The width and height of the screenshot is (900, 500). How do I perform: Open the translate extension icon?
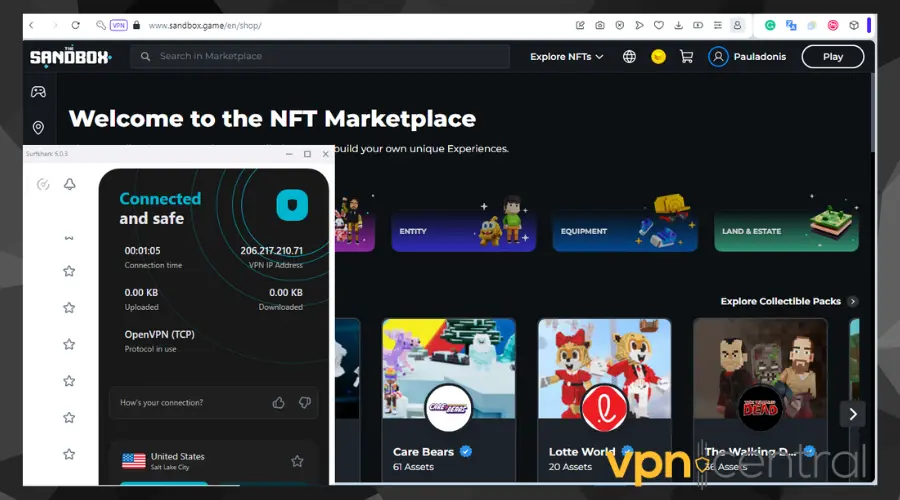(x=791, y=25)
